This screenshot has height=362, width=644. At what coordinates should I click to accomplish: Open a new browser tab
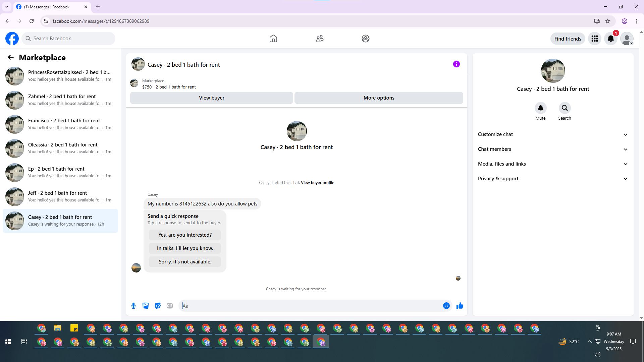pos(98,7)
